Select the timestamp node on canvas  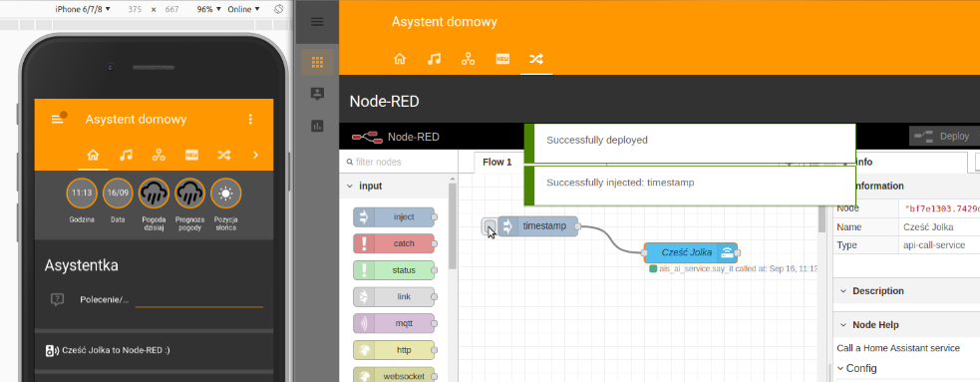point(538,225)
